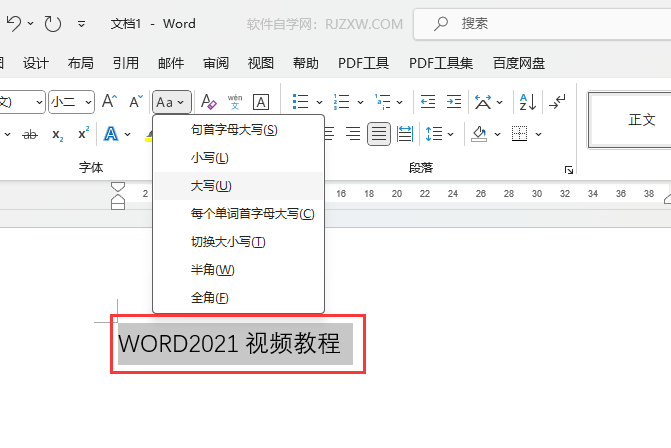Select the 正文 style

click(x=630, y=120)
